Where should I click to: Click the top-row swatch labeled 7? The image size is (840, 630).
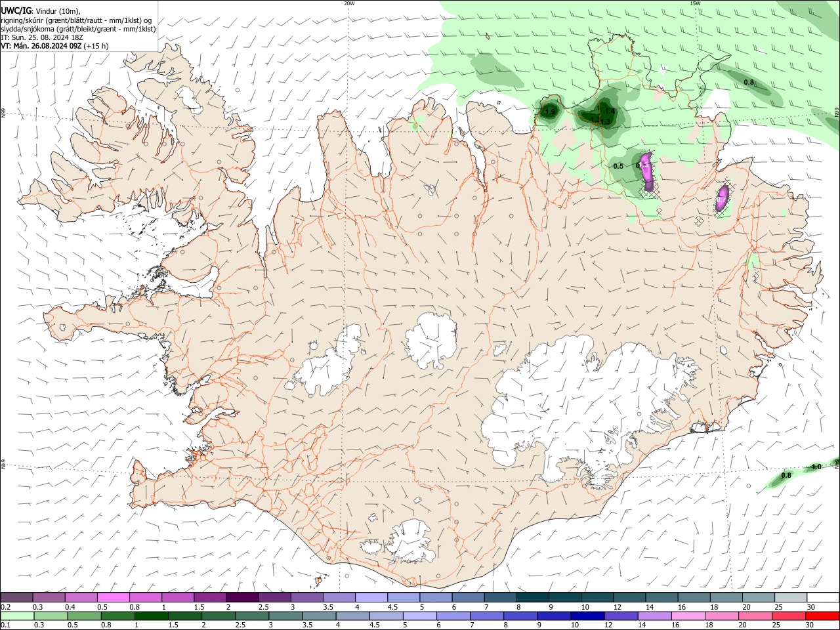point(499,598)
